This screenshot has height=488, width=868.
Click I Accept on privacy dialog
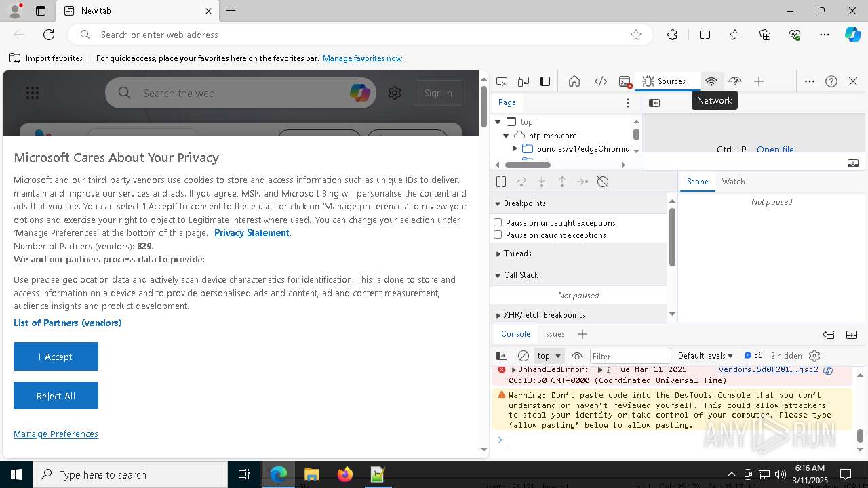pyautogui.click(x=56, y=357)
